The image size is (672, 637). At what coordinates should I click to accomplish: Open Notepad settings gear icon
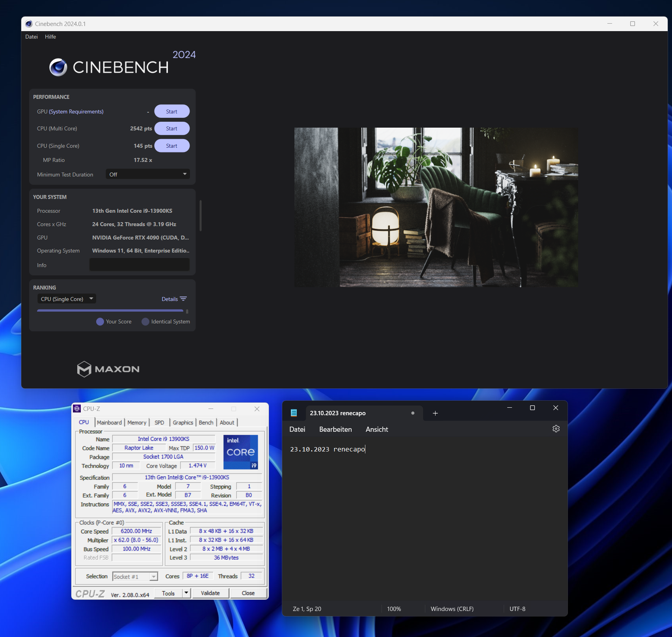556,429
